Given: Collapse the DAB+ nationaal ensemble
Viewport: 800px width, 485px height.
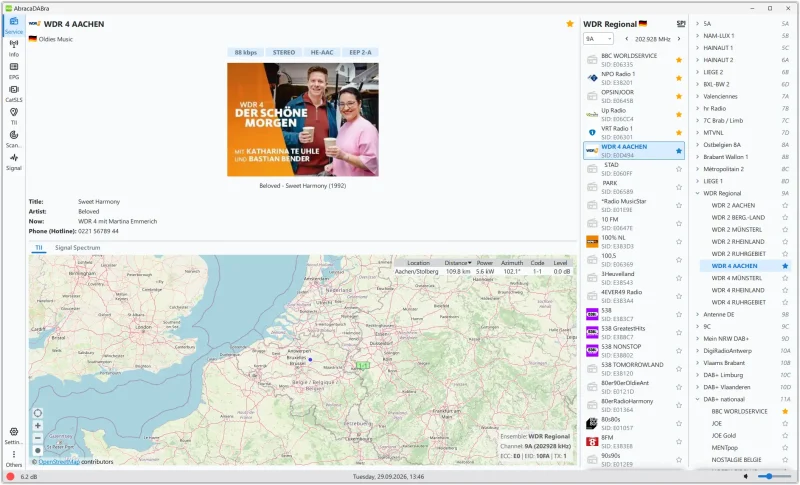Looking at the screenshot, I should coord(697,399).
